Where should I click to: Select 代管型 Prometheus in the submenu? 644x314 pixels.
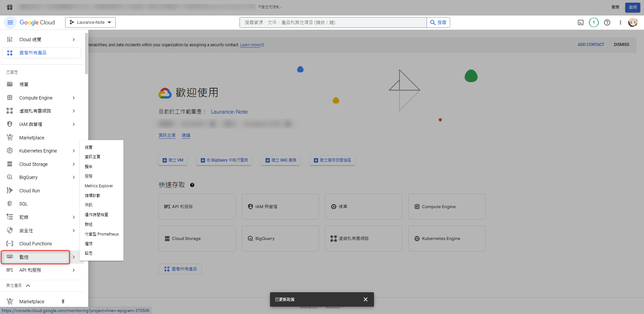tap(102, 234)
